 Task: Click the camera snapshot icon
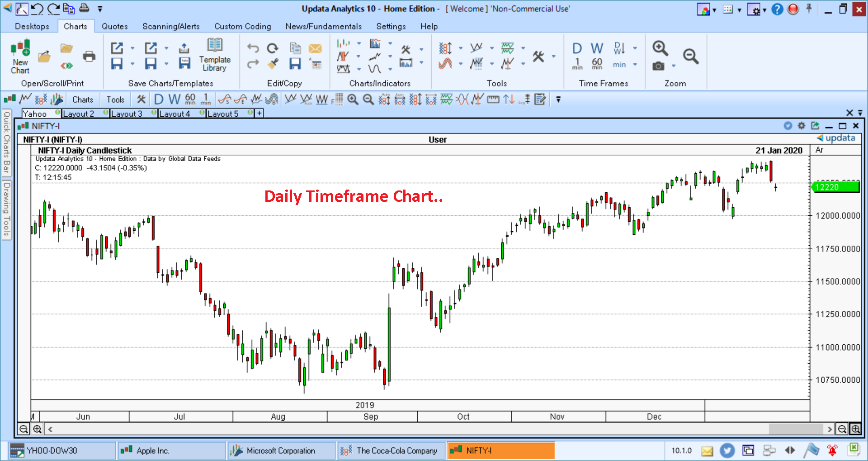[x=658, y=66]
